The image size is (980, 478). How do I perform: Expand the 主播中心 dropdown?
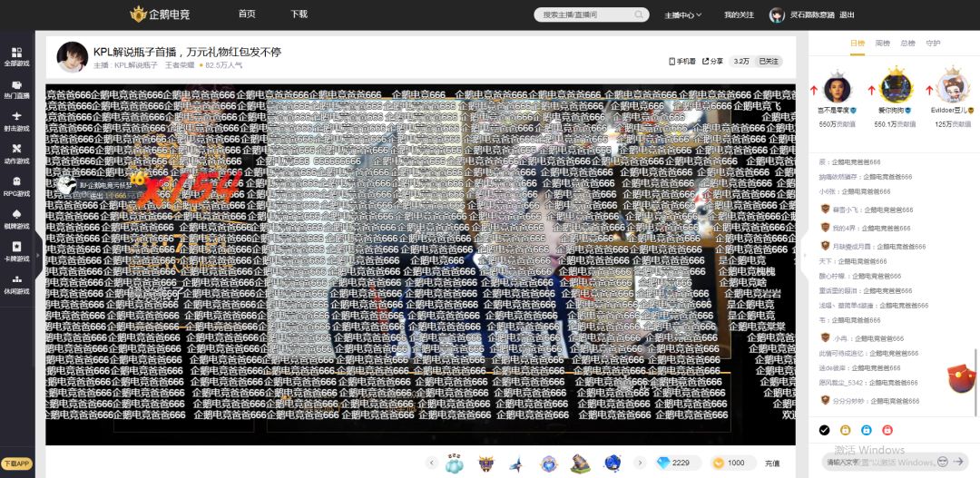tap(682, 15)
